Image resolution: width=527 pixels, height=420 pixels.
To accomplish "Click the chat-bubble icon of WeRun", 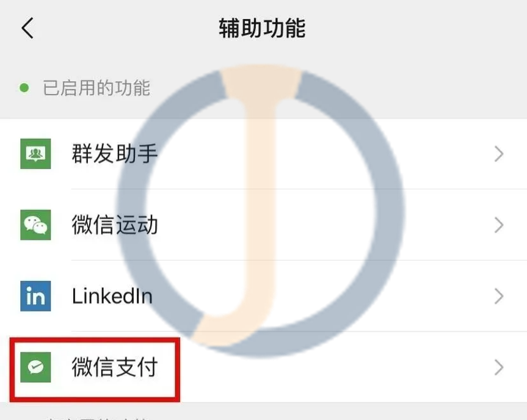I will point(35,225).
